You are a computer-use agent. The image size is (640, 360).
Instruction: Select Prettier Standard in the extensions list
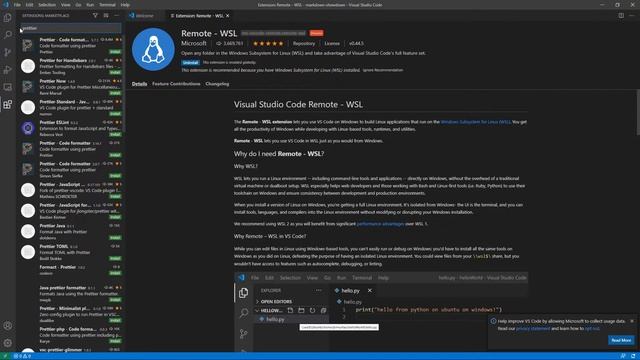pos(70,107)
